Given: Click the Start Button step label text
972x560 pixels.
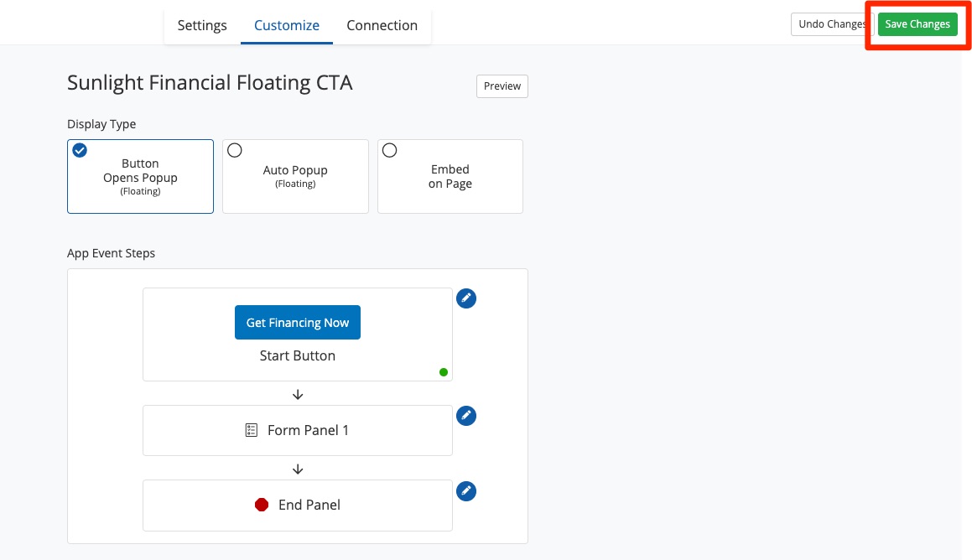Looking at the screenshot, I should pyautogui.click(x=298, y=355).
